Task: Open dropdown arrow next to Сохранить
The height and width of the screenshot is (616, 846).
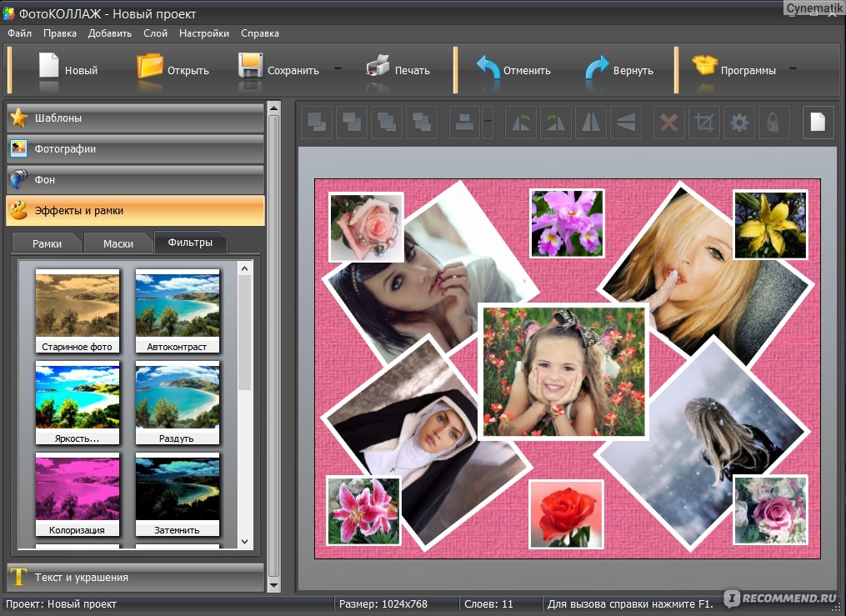Action: pos(338,69)
